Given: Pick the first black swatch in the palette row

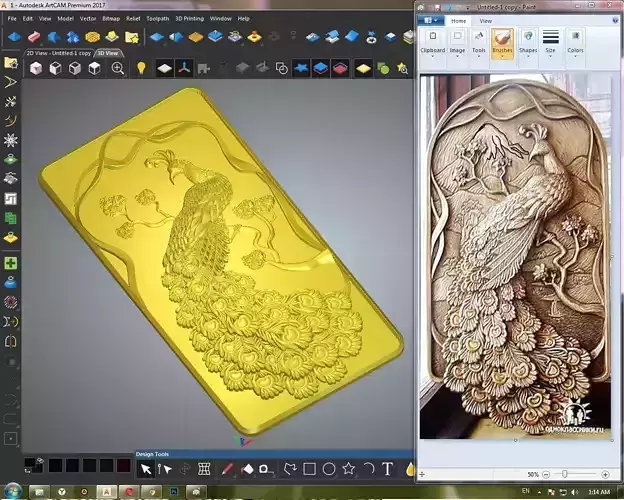Looking at the screenshot, I should pos(55,465).
